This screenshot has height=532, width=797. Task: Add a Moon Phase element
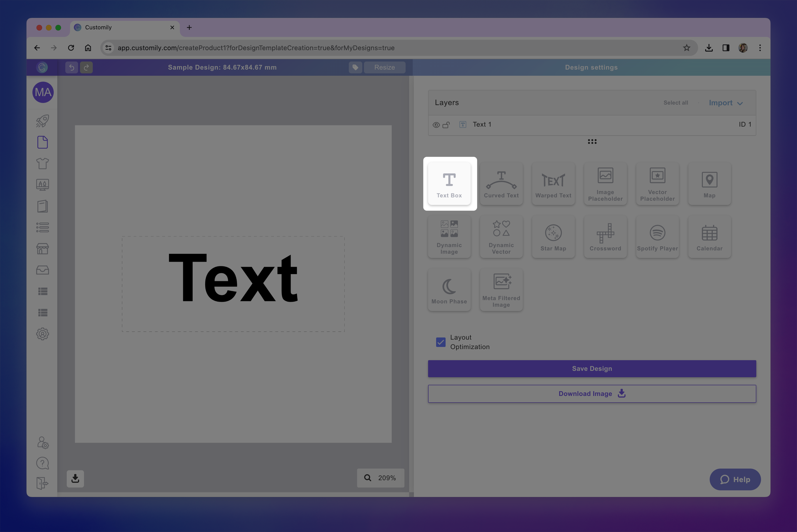tap(450, 289)
